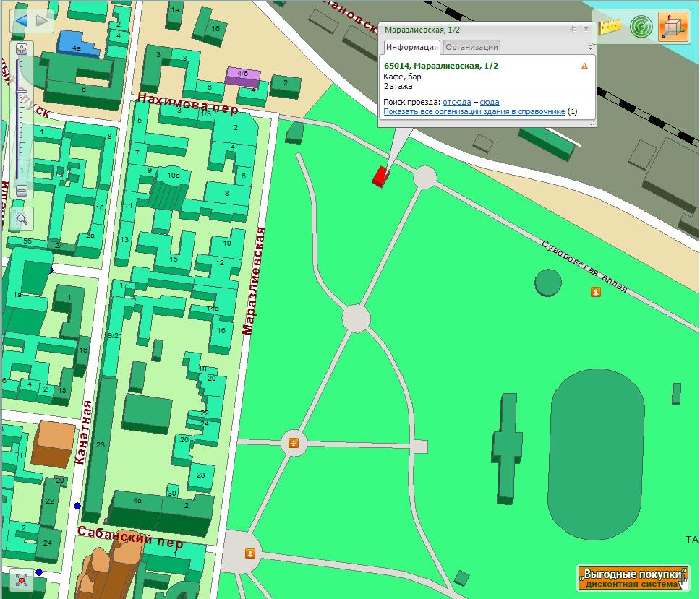This screenshot has height=599, width=700.
Task: Zoom in with the plus button
Action: pyautogui.click(x=22, y=49)
